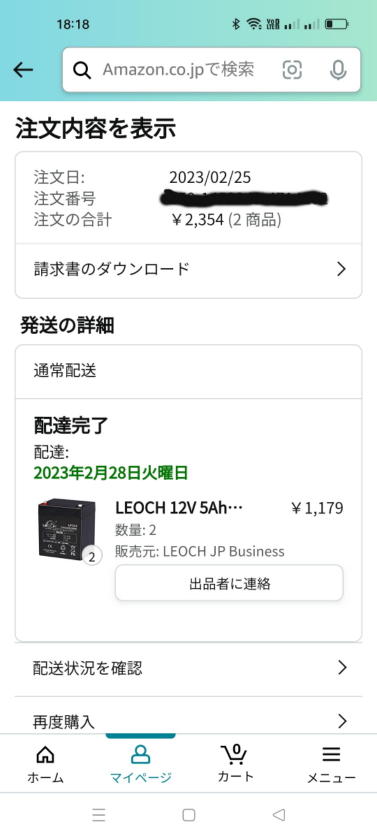The height and width of the screenshot is (838, 377).
Task: Expand 配送状況を確認 chevron
Action: pyautogui.click(x=342, y=668)
